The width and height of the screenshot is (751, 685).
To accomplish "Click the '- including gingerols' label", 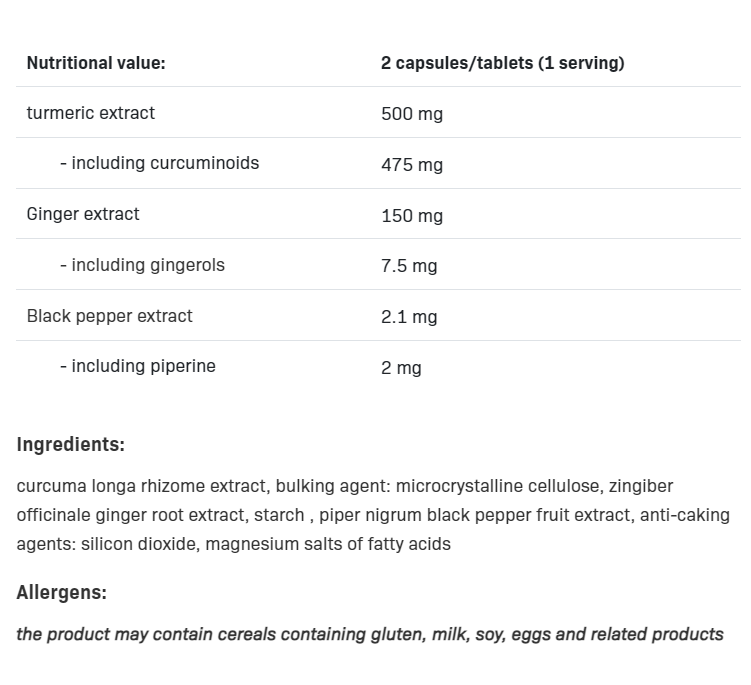I will point(142,265).
